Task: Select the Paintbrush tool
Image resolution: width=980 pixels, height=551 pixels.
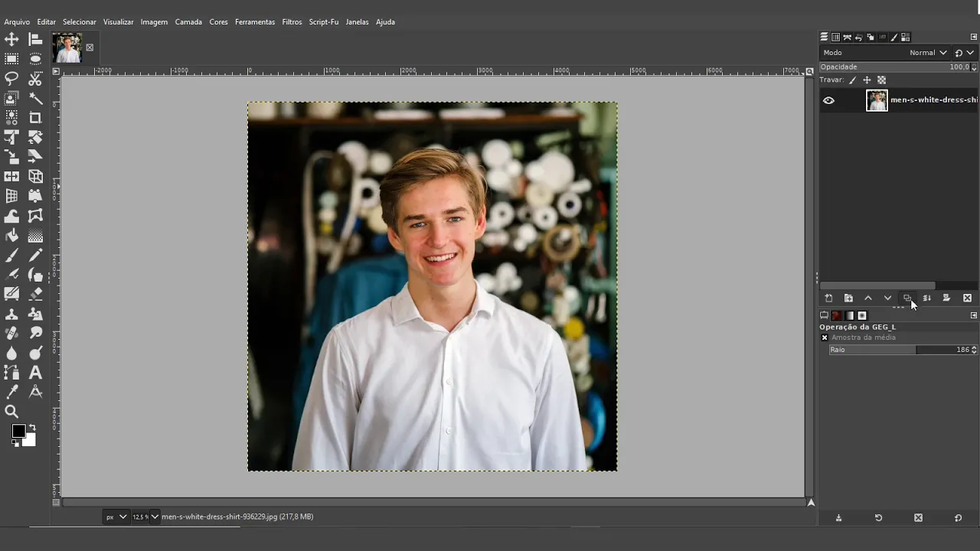Action: [x=11, y=256]
